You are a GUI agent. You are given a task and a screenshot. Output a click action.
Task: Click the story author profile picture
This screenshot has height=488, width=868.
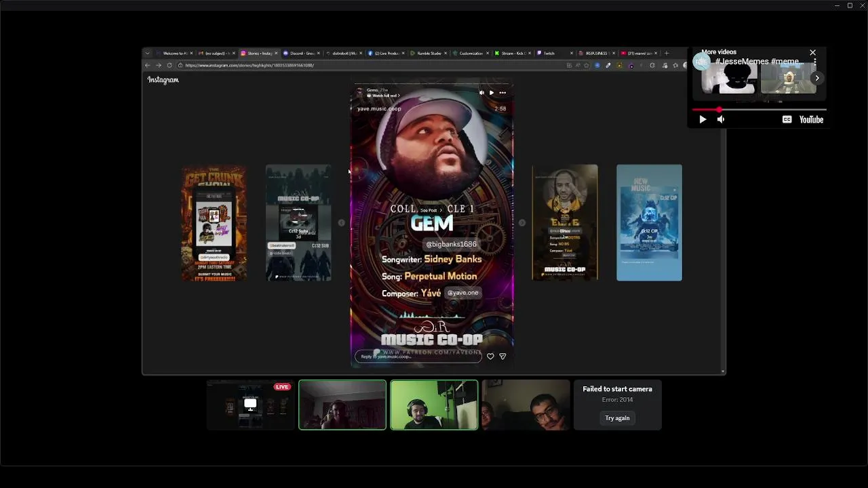pos(359,93)
